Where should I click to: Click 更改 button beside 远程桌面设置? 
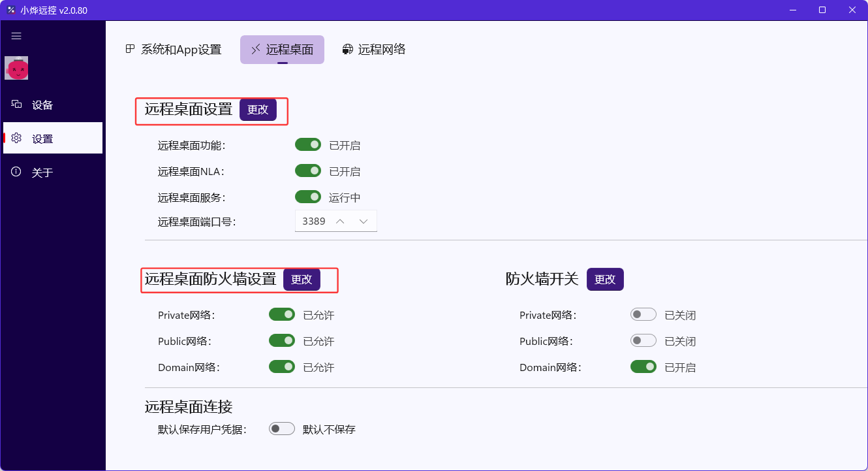(258, 110)
